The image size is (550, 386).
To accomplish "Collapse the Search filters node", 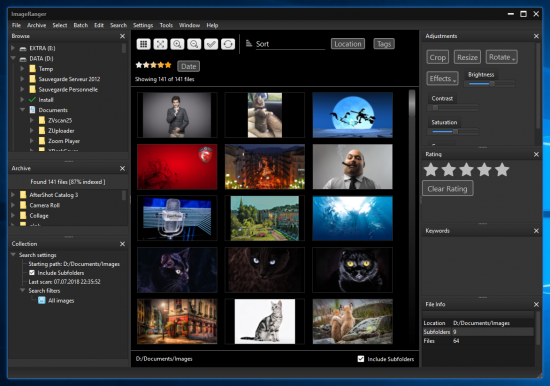I will coord(22,290).
